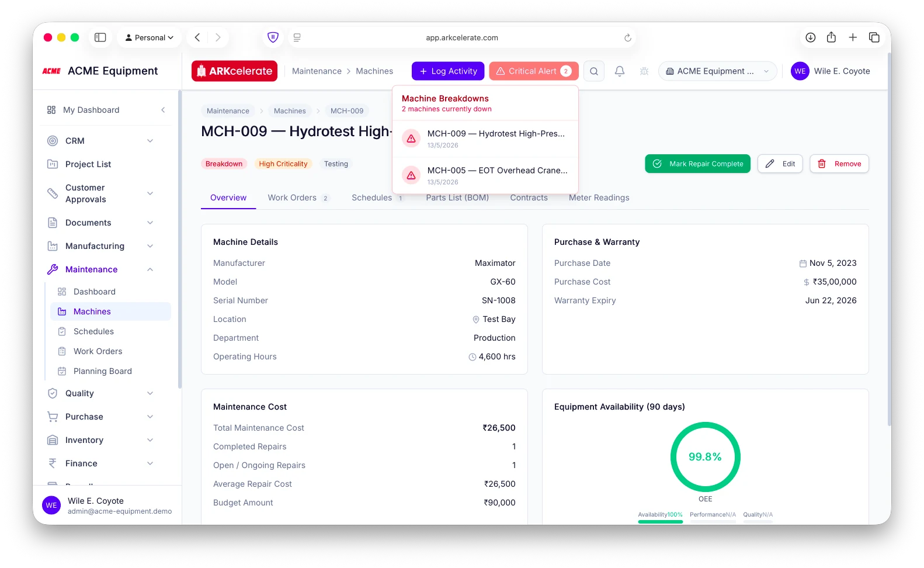The height and width of the screenshot is (568, 924).
Task: Click the browser share icon
Action: 831,37
